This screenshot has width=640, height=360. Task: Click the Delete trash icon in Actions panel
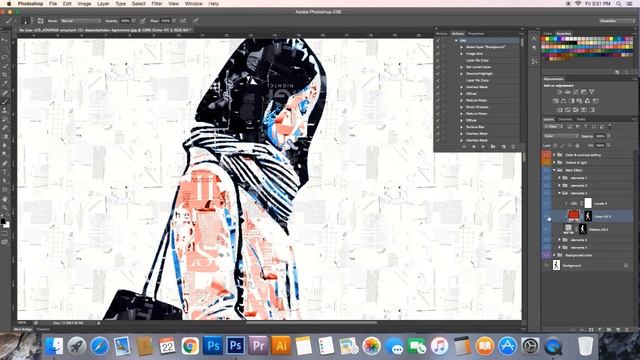pos(513,146)
